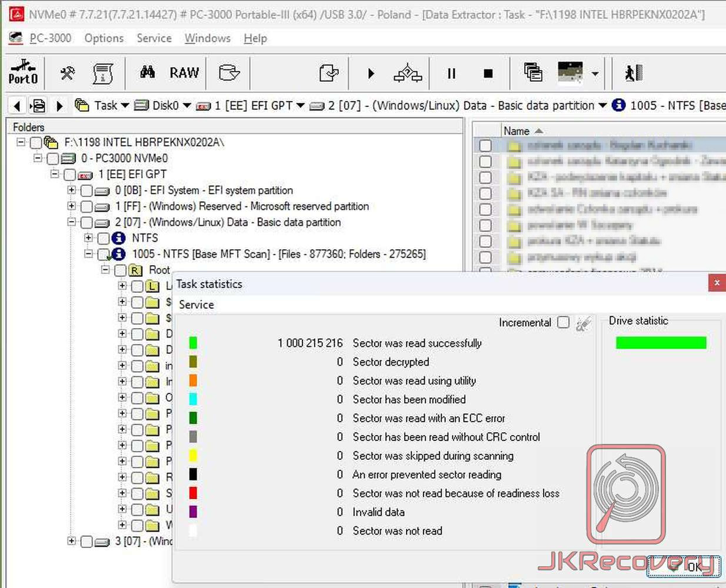Check the F:\1198 INTEL HBRPEKNX0202A task checkbox

pos(36,142)
